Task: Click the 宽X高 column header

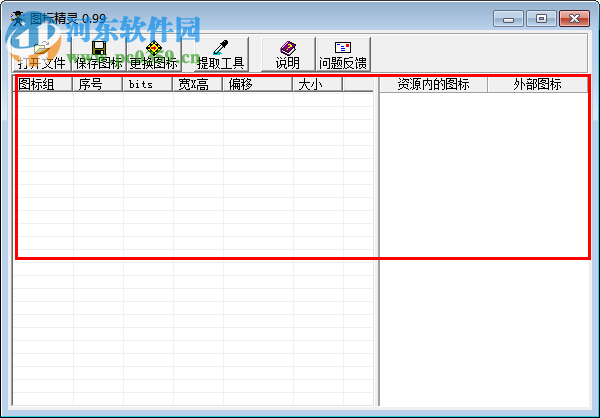Action: click(198, 84)
